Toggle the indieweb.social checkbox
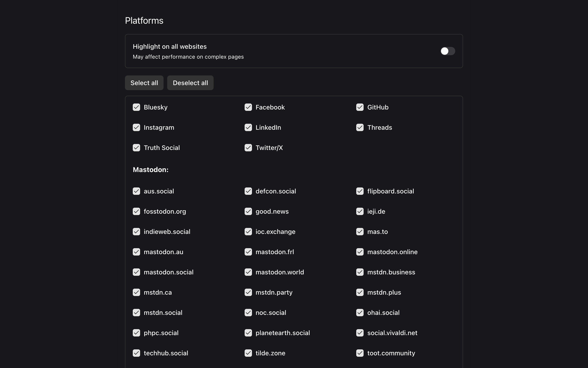The image size is (588, 368). point(136,231)
